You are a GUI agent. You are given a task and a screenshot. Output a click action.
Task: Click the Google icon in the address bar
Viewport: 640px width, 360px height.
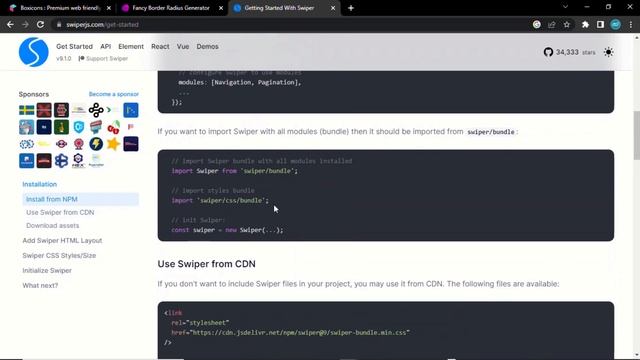pyautogui.click(x=536, y=24)
